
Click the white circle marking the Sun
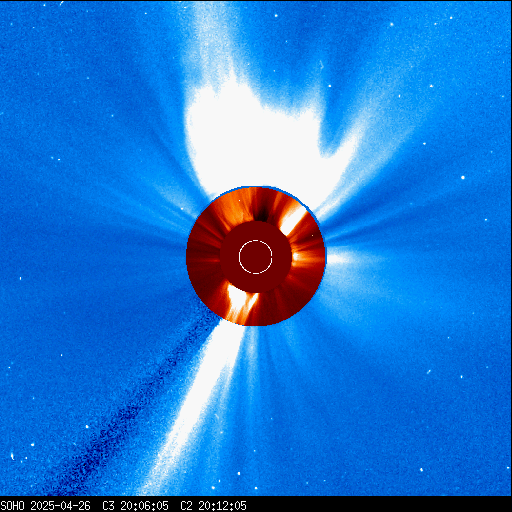256,257
